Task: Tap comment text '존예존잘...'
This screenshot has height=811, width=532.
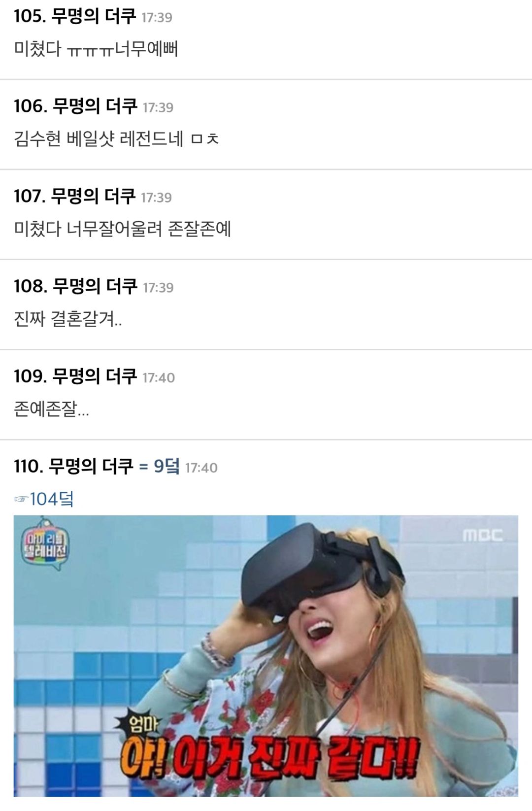Action: tap(52, 409)
